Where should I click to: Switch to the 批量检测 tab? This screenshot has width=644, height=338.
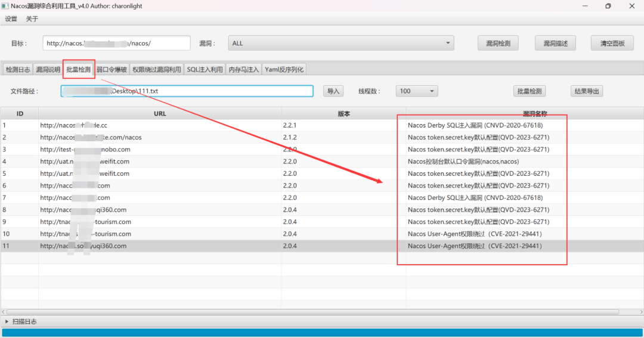79,69
